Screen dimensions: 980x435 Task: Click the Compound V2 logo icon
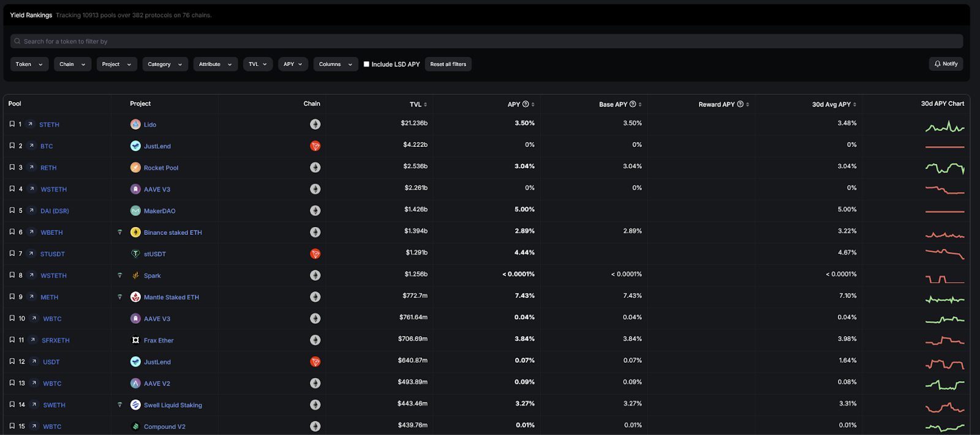[x=135, y=426]
